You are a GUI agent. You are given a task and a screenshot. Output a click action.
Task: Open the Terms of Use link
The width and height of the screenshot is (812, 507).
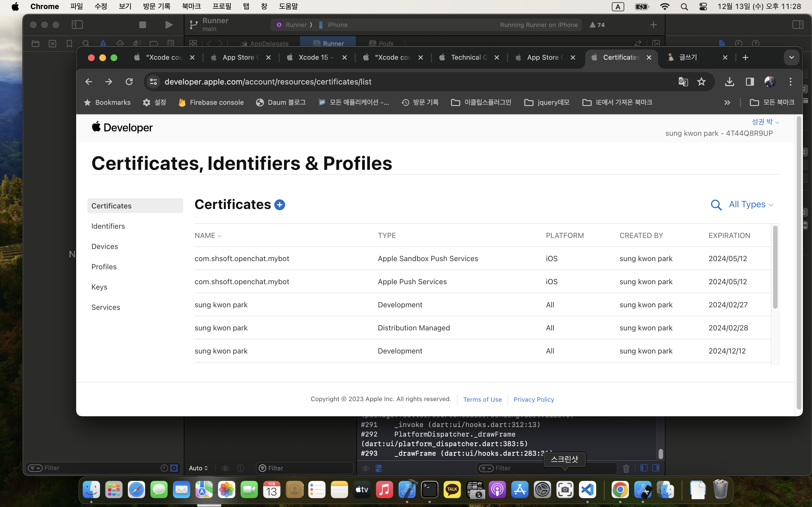coord(482,399)
